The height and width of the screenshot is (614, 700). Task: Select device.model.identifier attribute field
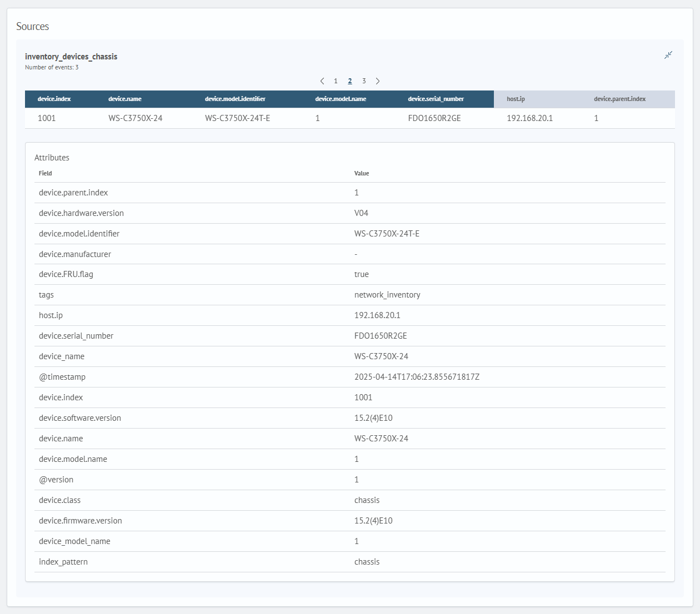[x=79, y=234]
